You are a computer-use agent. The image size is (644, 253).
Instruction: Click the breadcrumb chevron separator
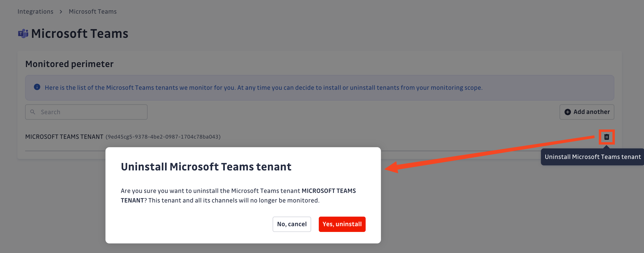(x=61, y=12)
